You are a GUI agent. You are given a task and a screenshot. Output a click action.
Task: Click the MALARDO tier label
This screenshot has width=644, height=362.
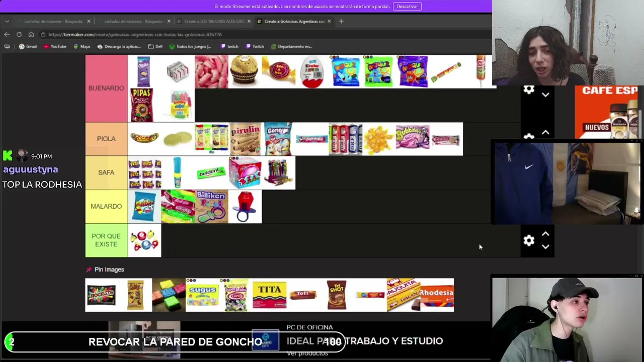pyautogui.click(x=106, y=206)
